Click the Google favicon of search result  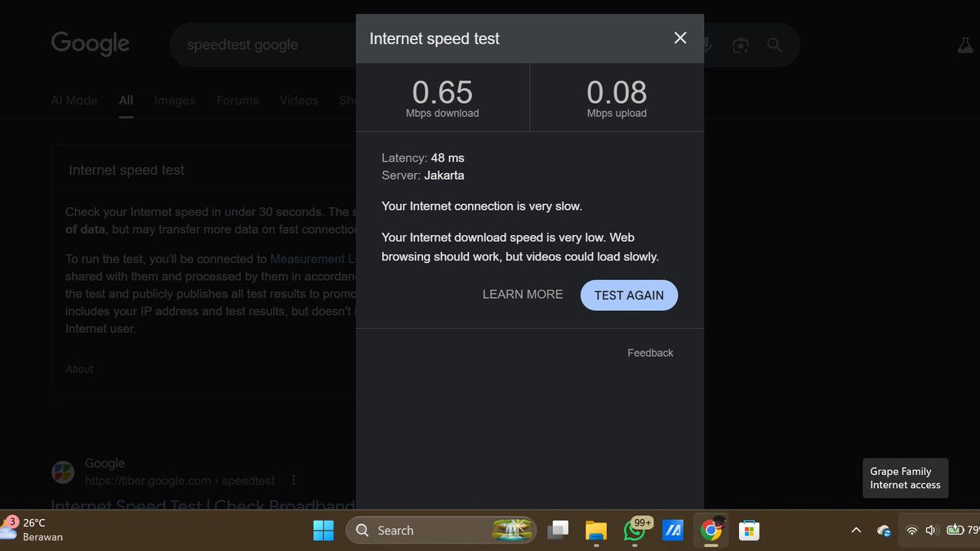[63, 472]
